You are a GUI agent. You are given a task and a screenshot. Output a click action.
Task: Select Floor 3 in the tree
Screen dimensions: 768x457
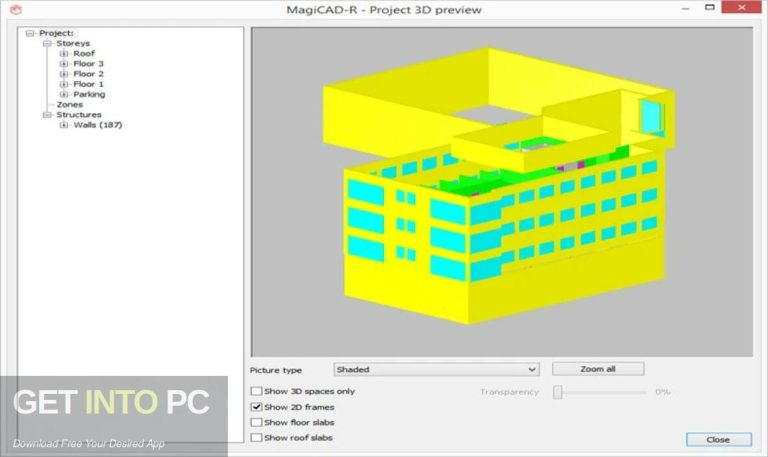tap(89, 64)
